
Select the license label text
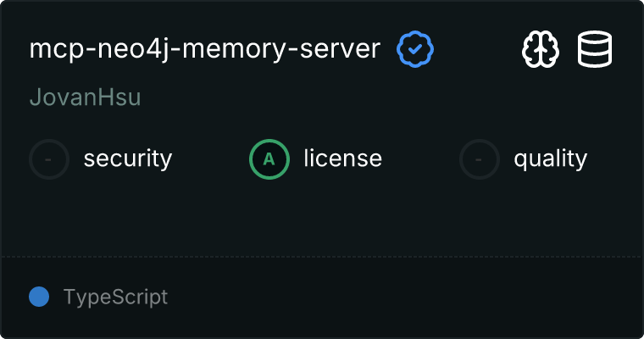coord(343,158)
